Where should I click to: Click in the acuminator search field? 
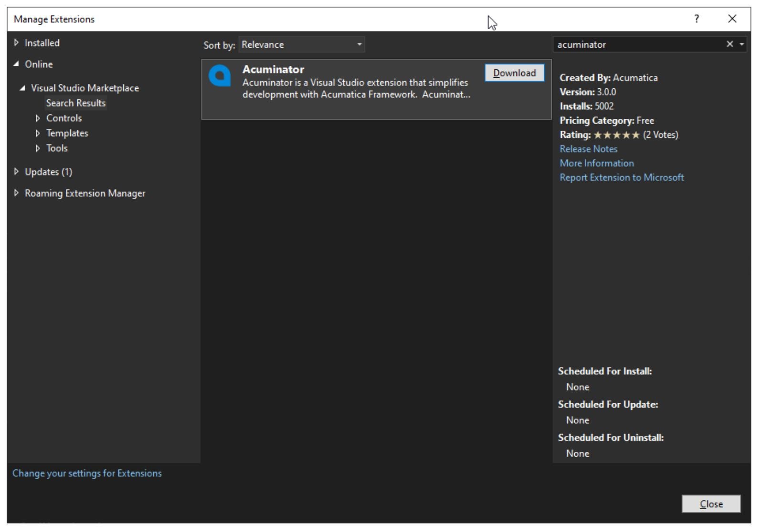click(x=639, y=44)
